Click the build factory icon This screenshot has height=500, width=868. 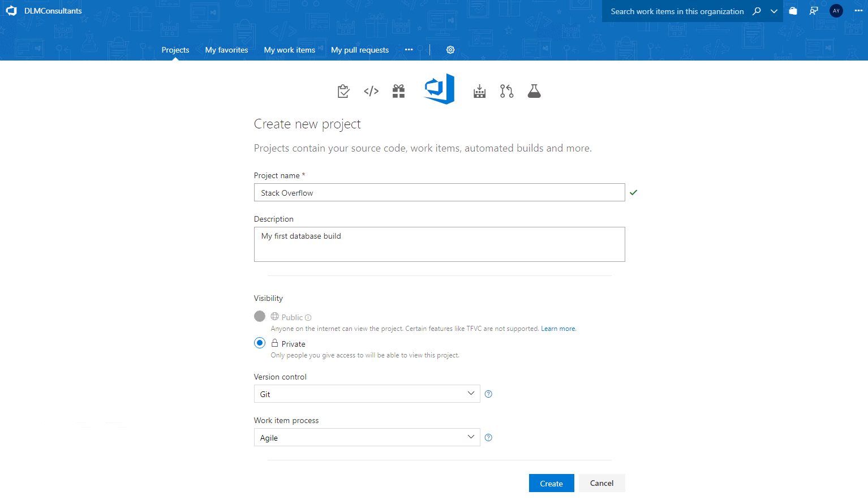pyautogui.click(x=480, y=91)
